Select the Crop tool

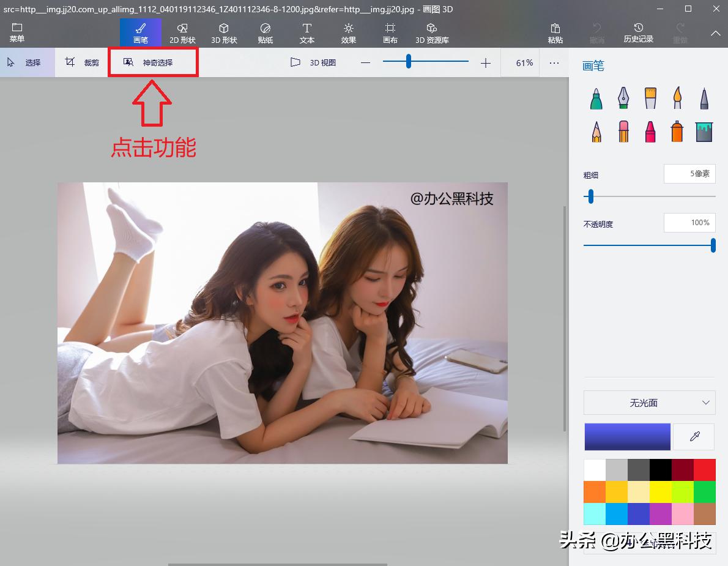click(81, 62)
